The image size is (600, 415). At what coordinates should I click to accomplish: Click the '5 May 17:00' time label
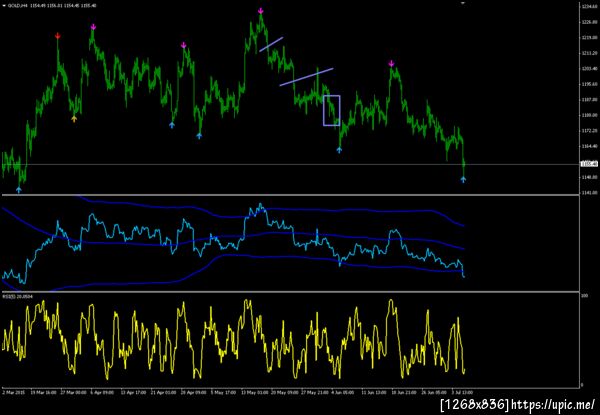point(223,392)
